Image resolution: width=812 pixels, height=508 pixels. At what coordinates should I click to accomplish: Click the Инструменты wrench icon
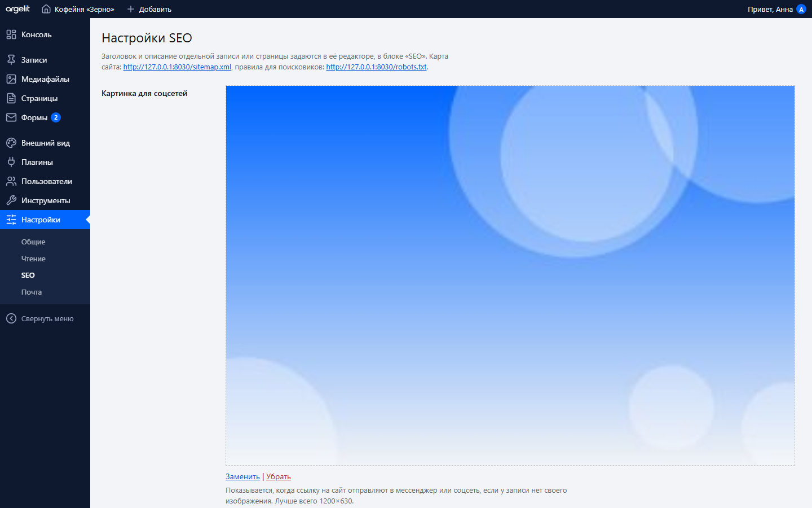tap(11, 200)
